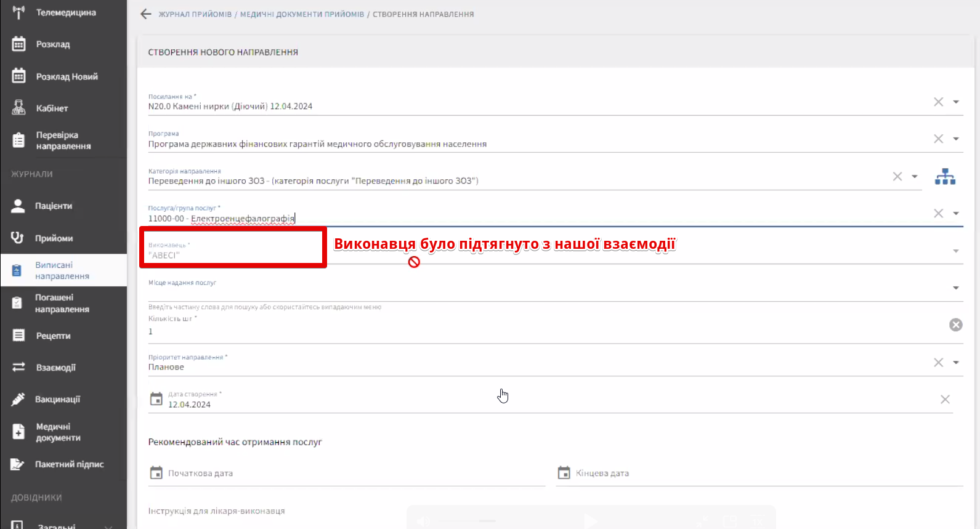Click the Кількість шт input field

point(542,331)
